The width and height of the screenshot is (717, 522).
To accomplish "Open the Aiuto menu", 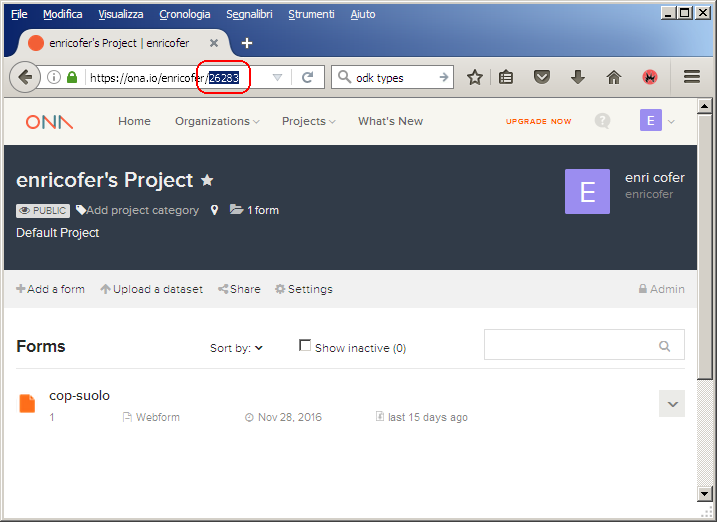I will [x=363, y=14].
